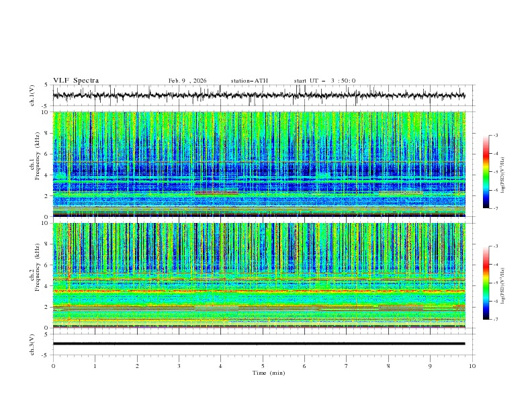Viewport: 532px width, 411px height.
Task: Click the bright 2 kHz band near minute 4 in ch.1
Action: pyautogui.click(x=216, y=193)
